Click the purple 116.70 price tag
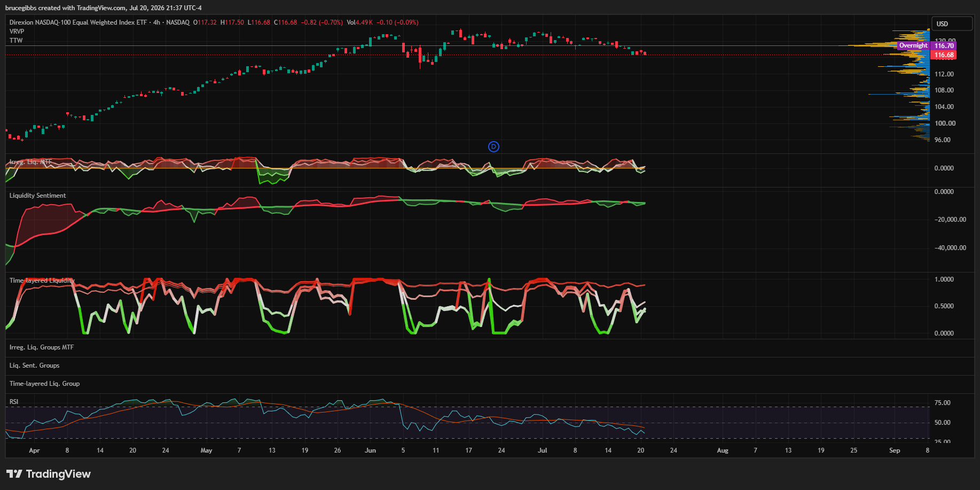The height and width of the screenshot is (490, 980). click(x=944, y=46)
